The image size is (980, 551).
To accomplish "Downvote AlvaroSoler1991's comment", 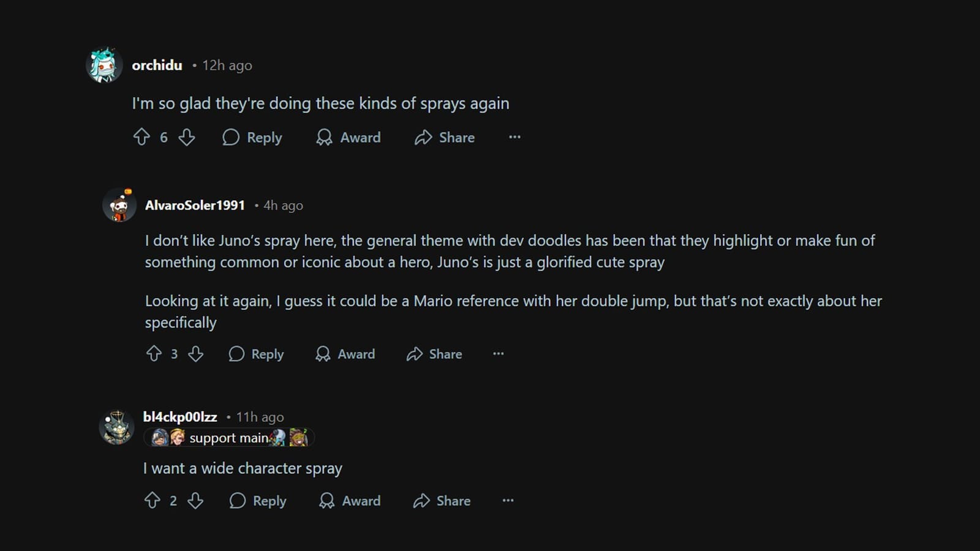I will pyautogui.click(x=195, y=354).
